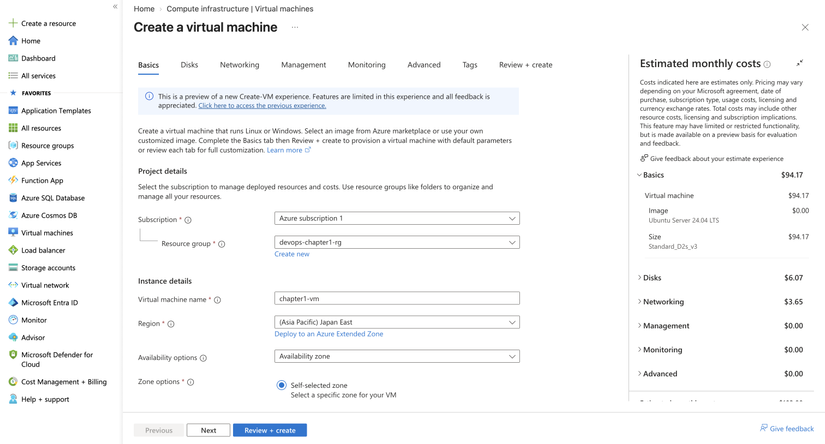Switch to the Management tab

point(304,65)
